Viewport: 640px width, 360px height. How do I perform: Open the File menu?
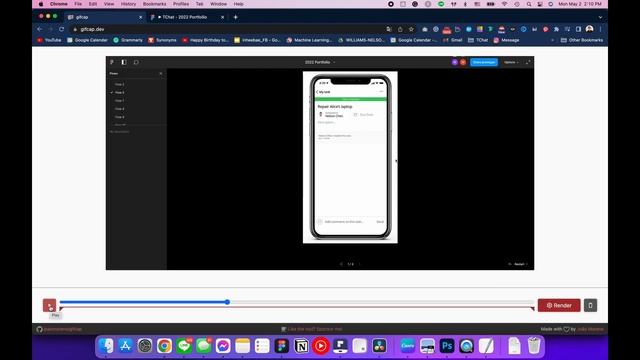click(x=78, y=4)
